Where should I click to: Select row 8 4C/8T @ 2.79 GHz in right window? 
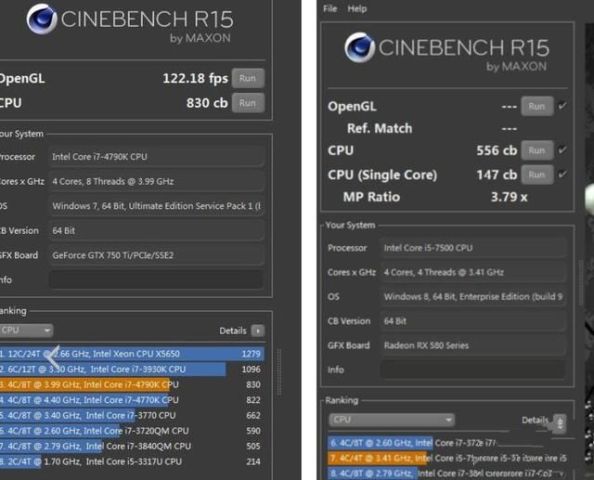[x=447, y=474]
